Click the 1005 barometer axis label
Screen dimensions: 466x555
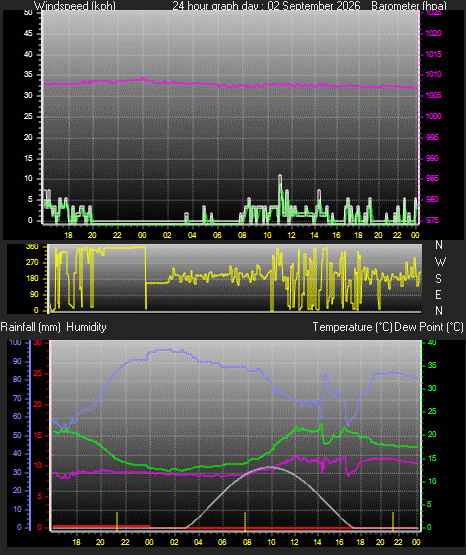point(433,95)
